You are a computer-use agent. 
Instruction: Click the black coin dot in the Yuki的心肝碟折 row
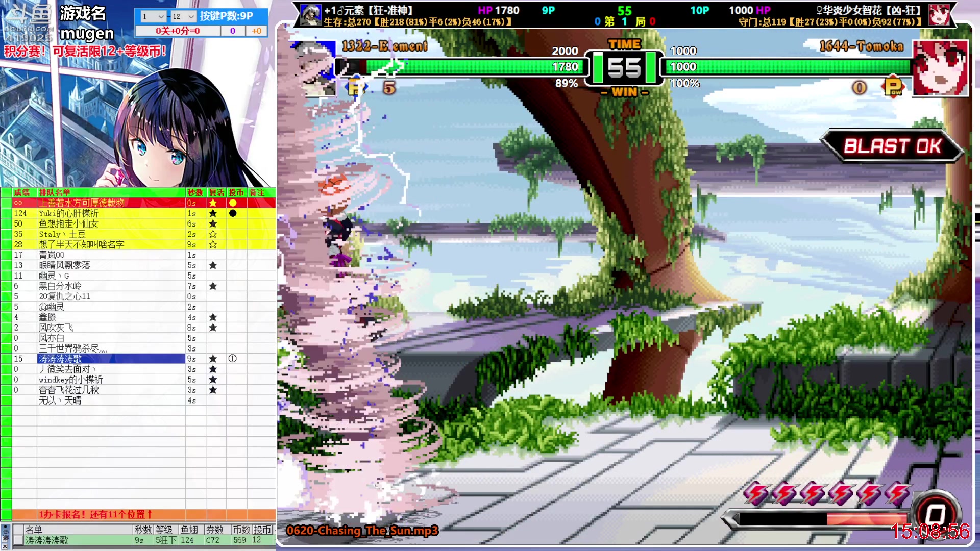click(233, 213)
